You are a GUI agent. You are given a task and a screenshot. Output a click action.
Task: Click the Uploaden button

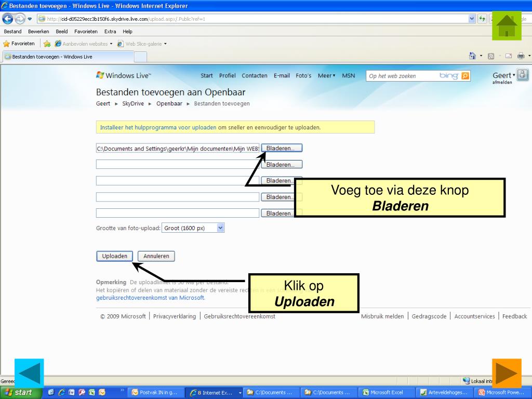pyautogui.click(x=115, y=256)
